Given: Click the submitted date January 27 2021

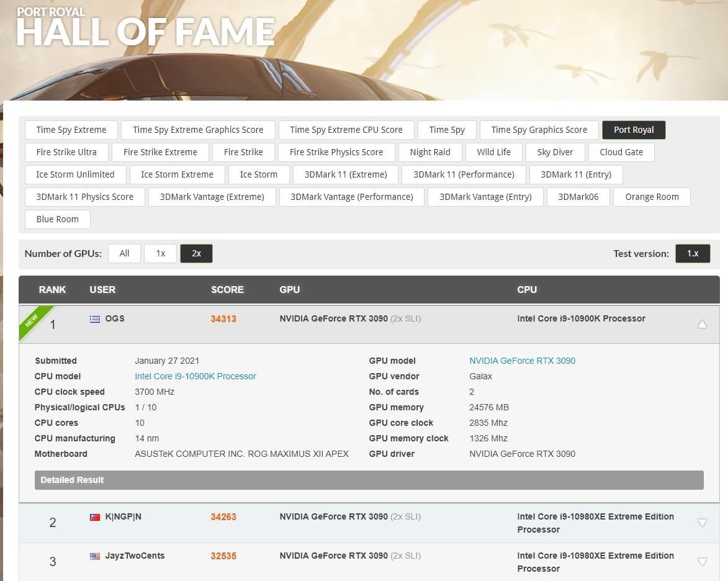Looking at the screenshot, I should 167,361.
